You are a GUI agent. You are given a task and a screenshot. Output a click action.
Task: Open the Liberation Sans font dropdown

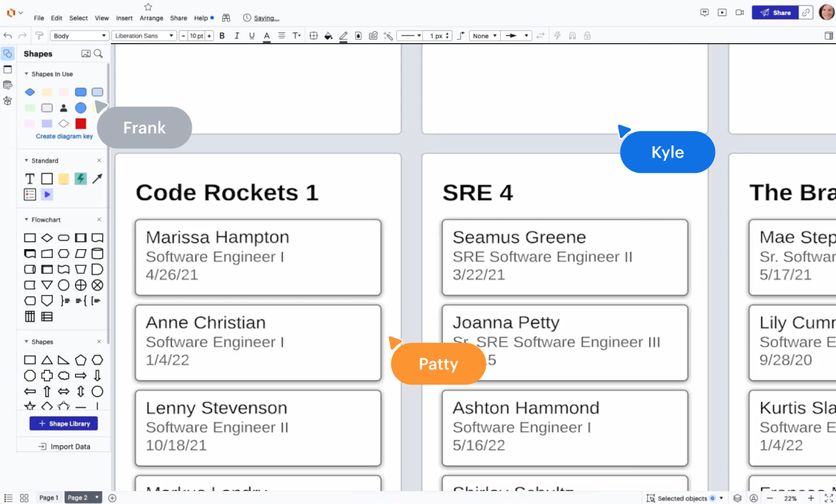[x=144, y=36]
